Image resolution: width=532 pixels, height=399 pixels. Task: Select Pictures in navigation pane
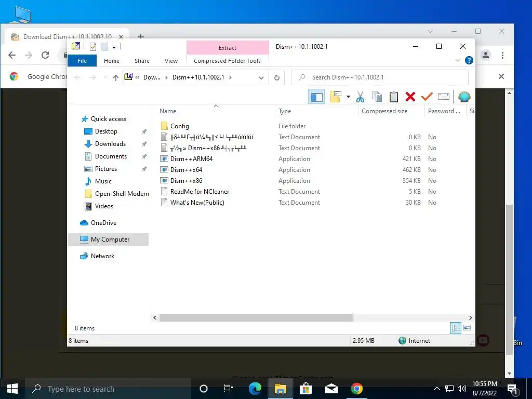tap(106, 169)
